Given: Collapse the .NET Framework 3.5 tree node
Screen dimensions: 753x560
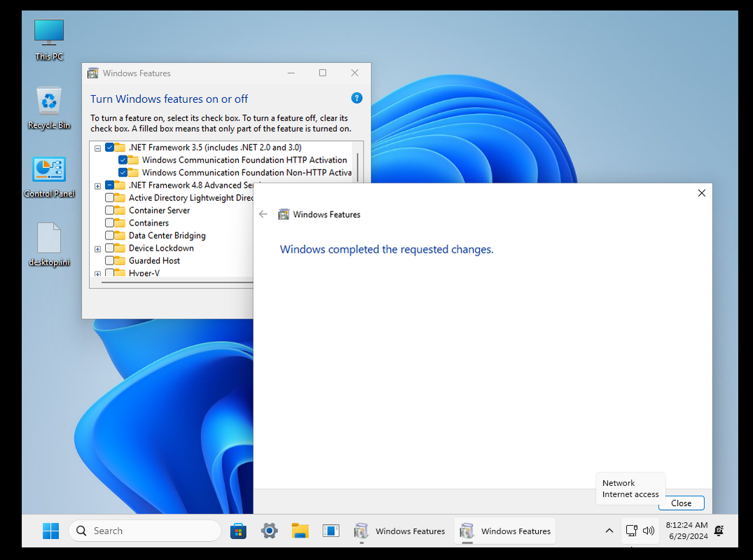Looking at the screenshot, I should pos(97,148).
